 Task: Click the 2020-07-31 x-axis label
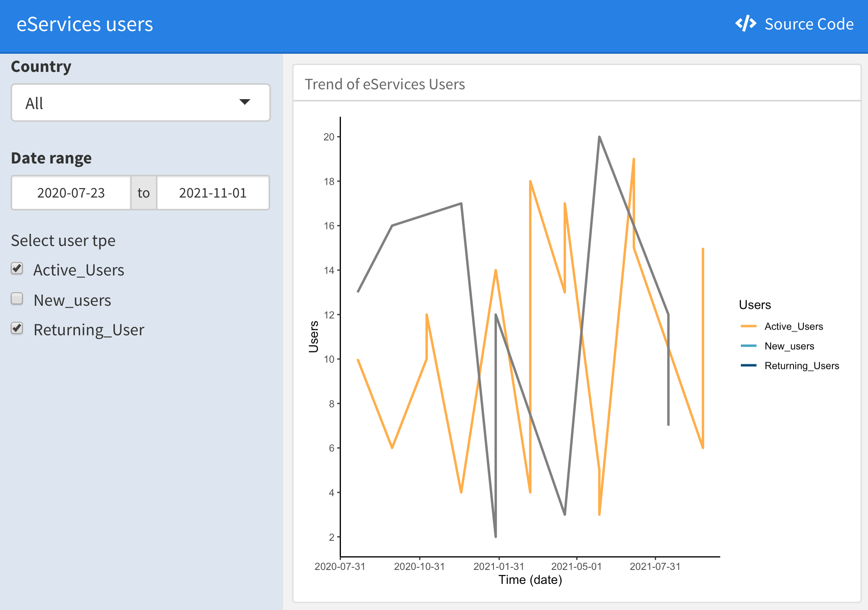click(340, 566)
